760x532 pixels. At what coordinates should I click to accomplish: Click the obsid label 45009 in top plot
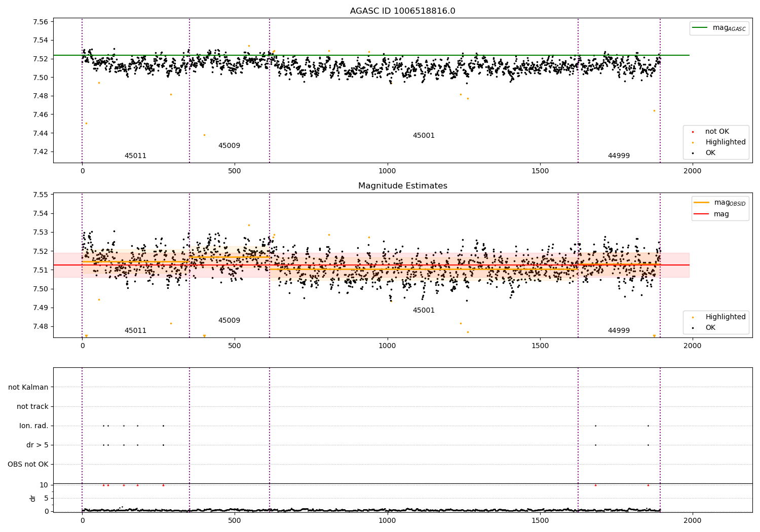click(229, 146)
